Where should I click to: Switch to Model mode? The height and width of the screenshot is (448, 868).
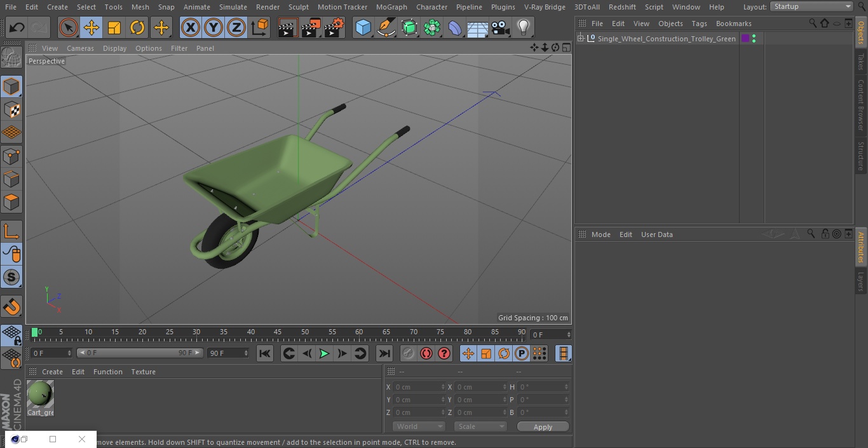point(11,86)
